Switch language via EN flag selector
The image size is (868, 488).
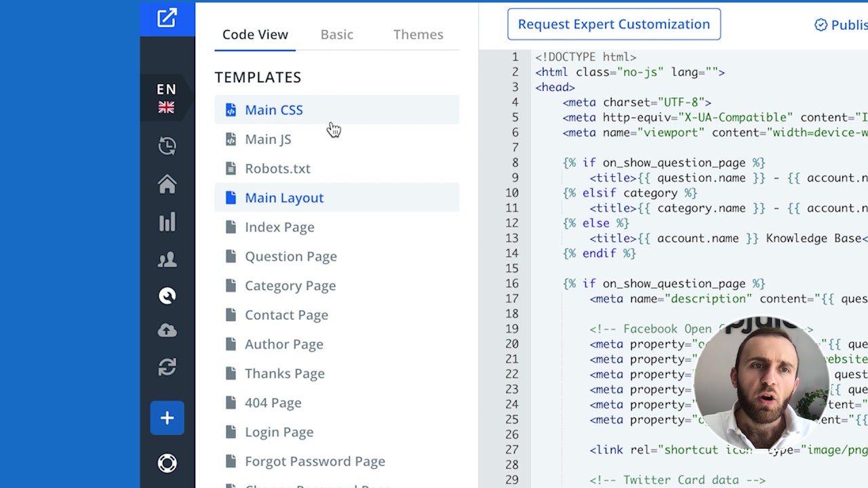pyautogui.click(x=167, y=98)
